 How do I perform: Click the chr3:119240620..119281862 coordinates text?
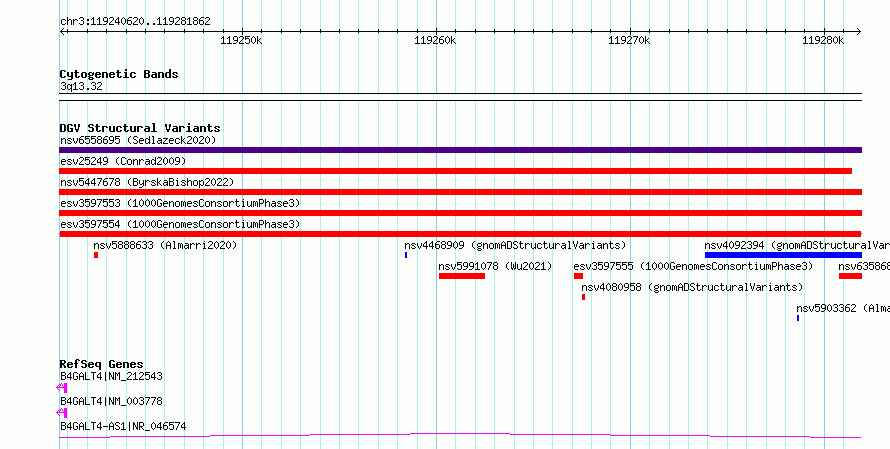135,22
